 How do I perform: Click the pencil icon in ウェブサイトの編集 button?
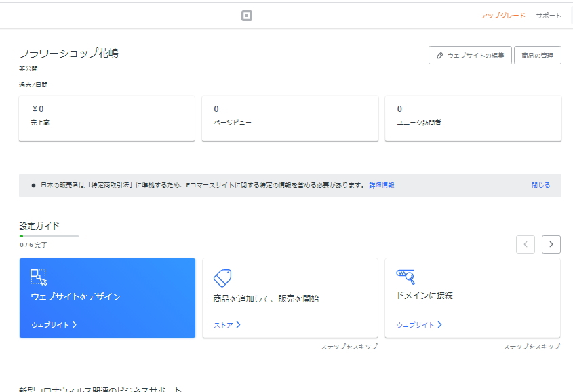pyautogui.click(x=441, y=55)
